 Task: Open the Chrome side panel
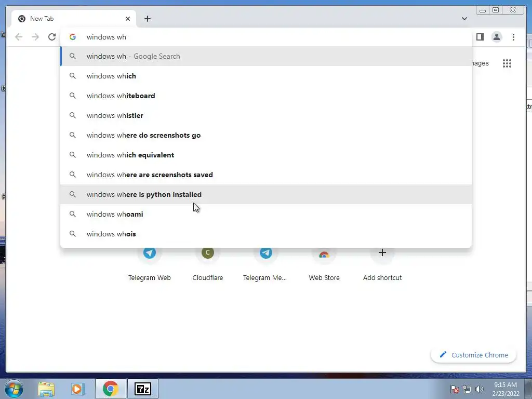pos(480,37)
